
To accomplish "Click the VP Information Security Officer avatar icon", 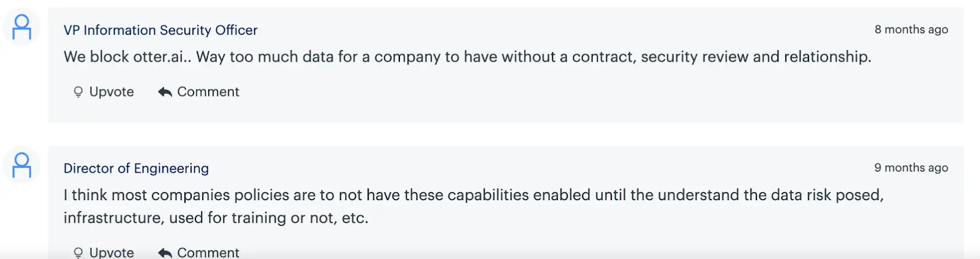I will tap(21, 28).
